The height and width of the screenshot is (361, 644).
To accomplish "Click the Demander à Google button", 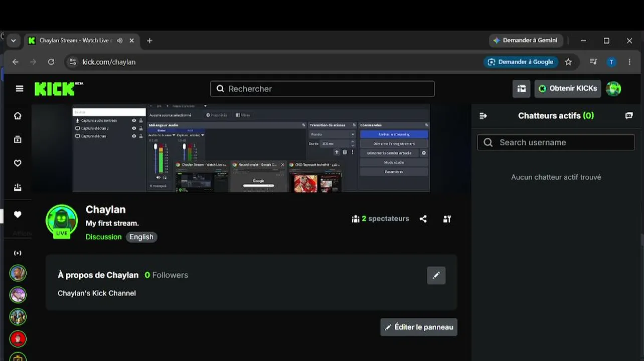I will point(521,62).
